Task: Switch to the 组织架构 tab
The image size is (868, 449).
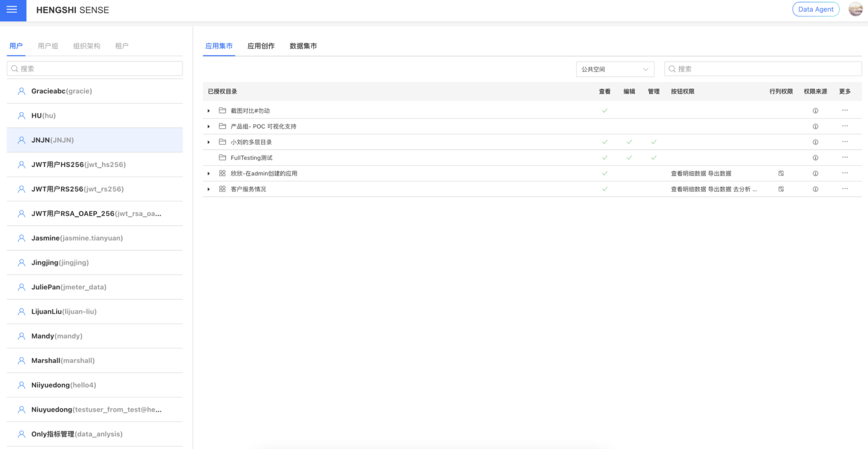Action: (x=87, y=46)
